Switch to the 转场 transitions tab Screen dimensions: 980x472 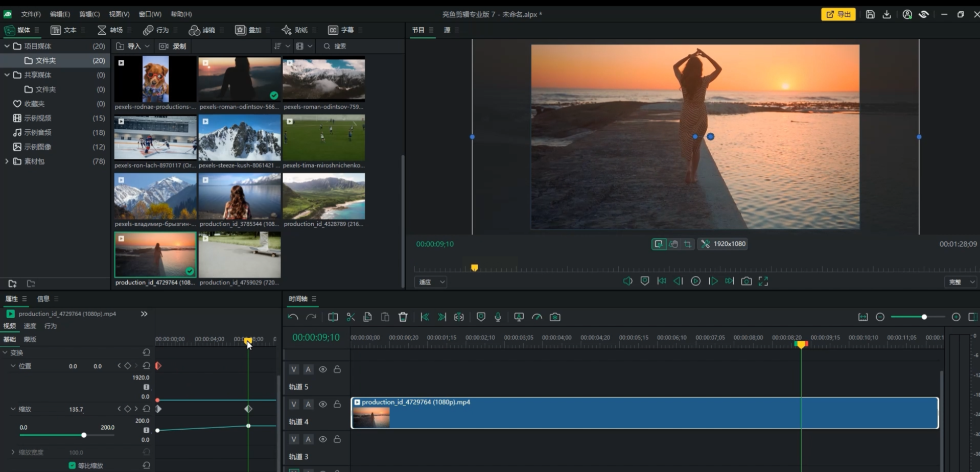pos(111,30)
